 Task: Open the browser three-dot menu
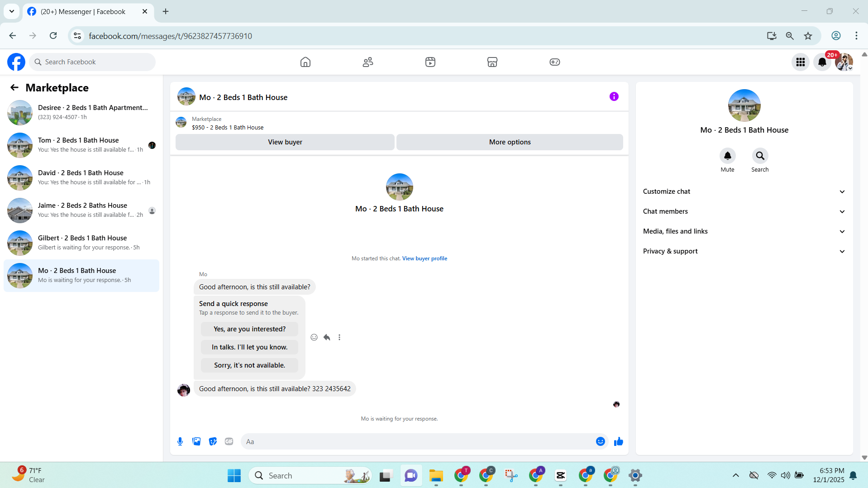pyautogui.click(x=857, y=36)
